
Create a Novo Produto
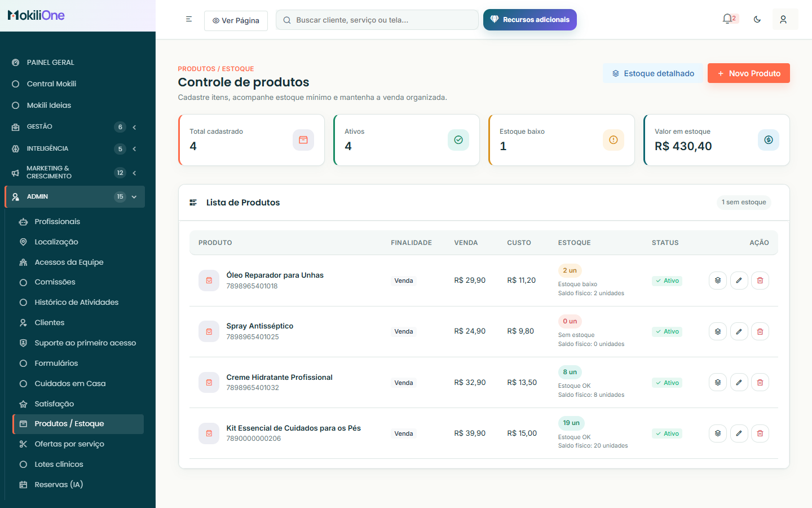click(x=749, y=73)
